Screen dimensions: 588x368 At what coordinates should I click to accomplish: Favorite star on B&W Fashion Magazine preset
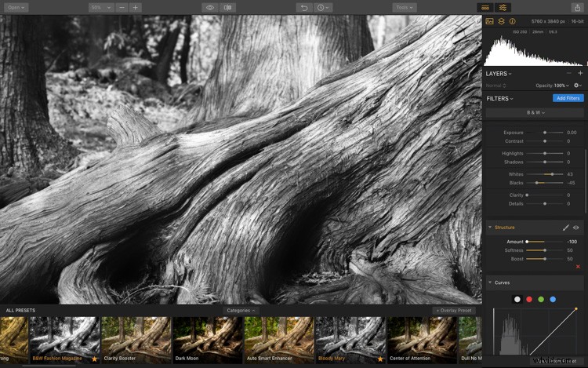[95, 359]
